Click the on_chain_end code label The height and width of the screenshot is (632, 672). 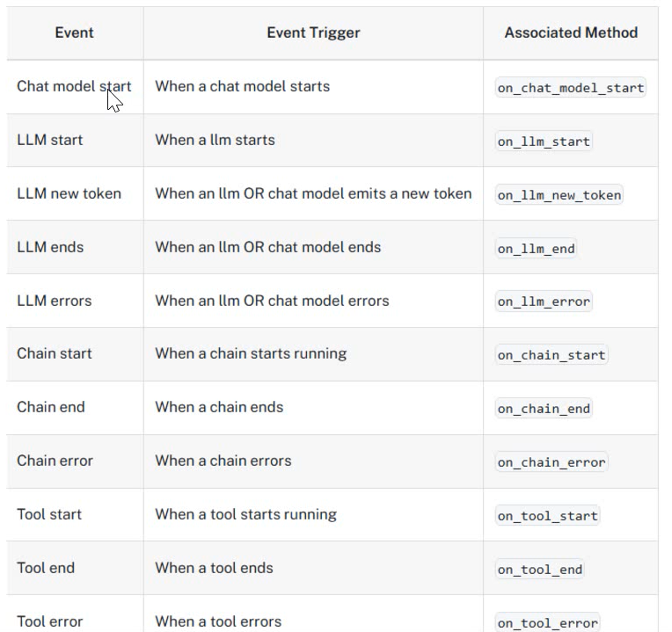(x=544, y=409)
